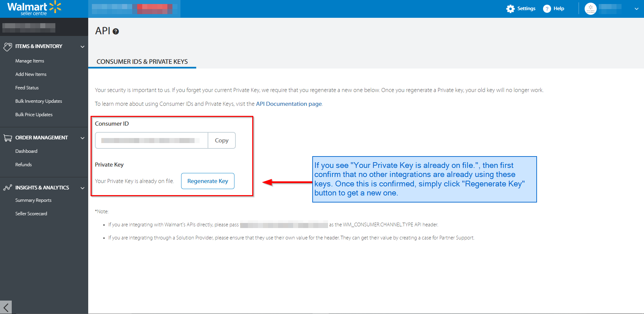The width and height of the screenshot is (644, 314).
Task: Click the Consumer ID input field
Action: pyautogui.click(x=152, y=140)
